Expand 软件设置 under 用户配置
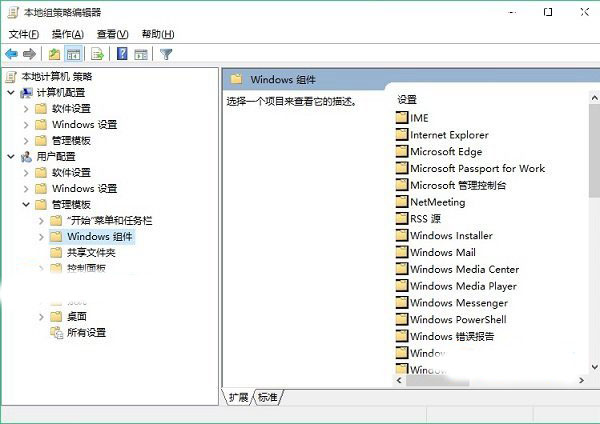The height and width of the screenshot is (424, 600). [26, 173]
